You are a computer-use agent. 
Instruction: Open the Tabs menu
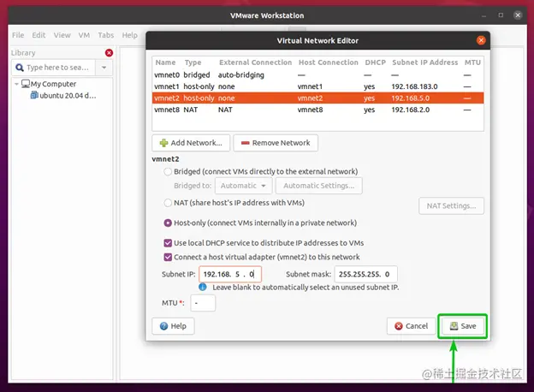106,35
